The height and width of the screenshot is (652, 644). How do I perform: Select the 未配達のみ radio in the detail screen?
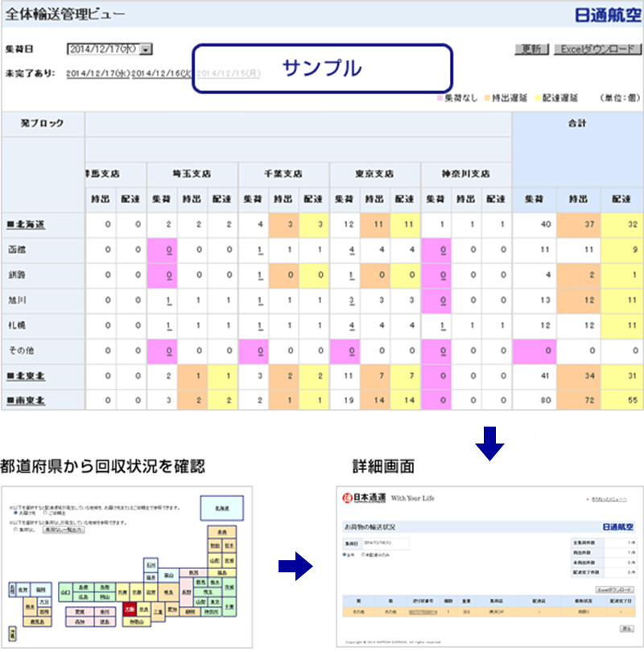pyautogui.click(x=363, y=555)
